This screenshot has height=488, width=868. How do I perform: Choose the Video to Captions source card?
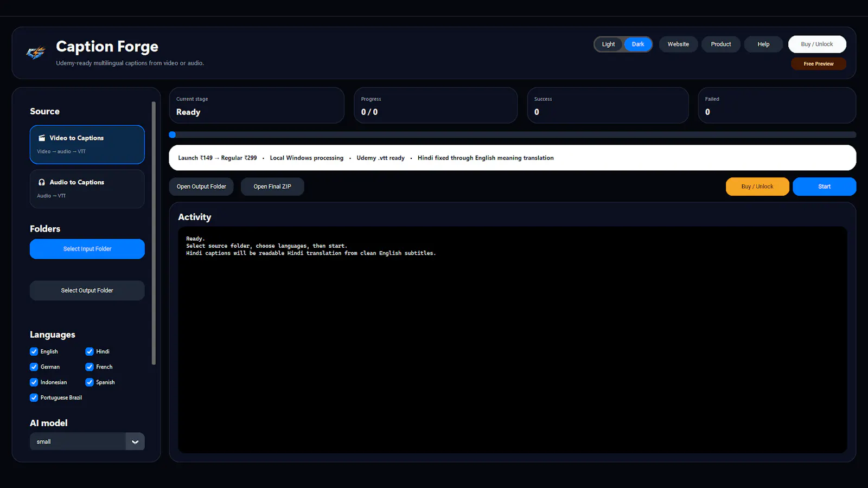pos(87,144)
